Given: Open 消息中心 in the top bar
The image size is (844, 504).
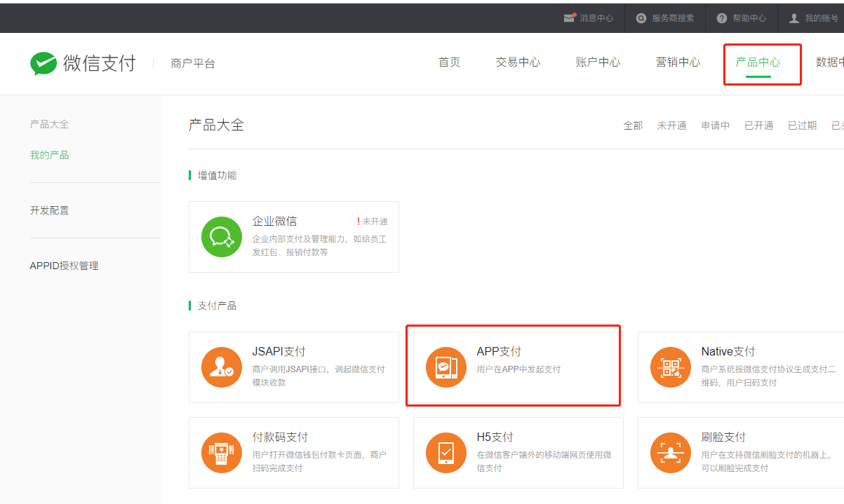Looking at the screenshot, I should 589,18.
